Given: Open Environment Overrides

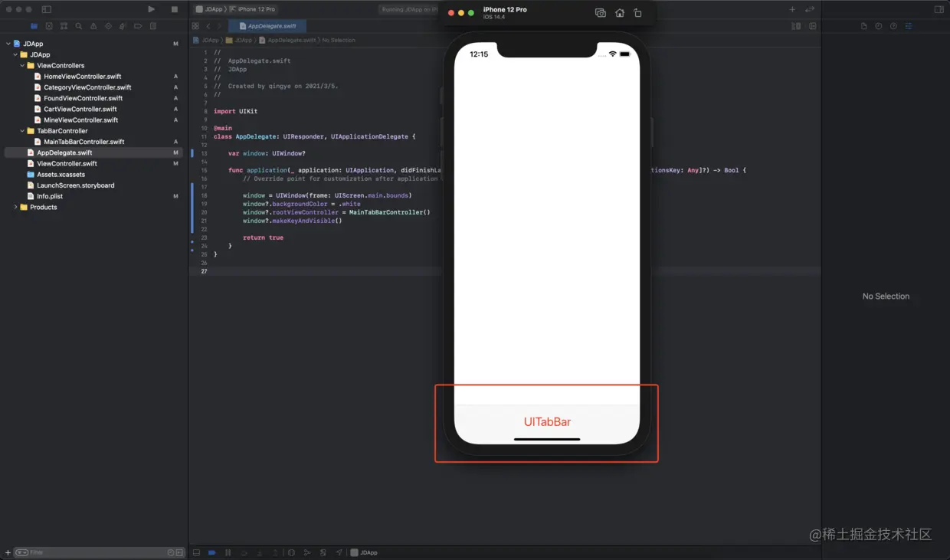Looking at the screenshot, I should point(323,552).
